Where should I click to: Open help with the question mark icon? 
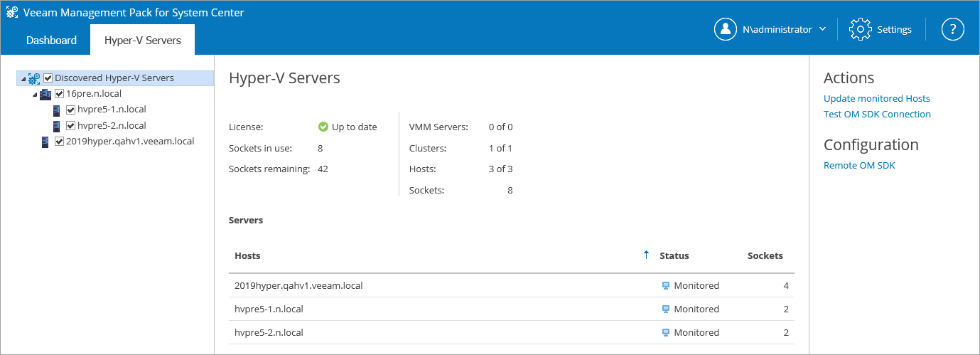(x=952, y=29)
